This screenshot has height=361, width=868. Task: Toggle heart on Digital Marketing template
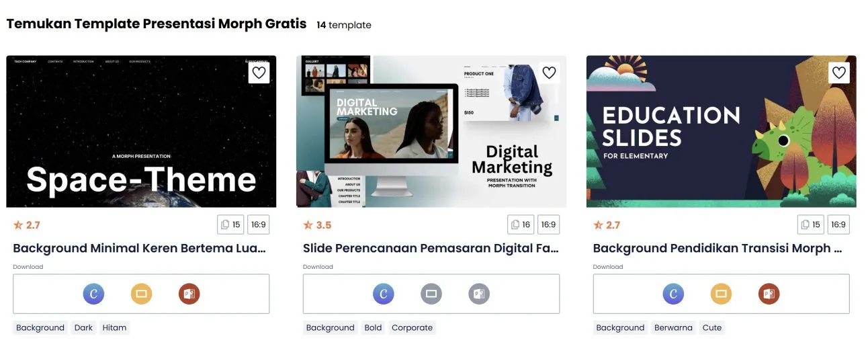click(549, 73)
